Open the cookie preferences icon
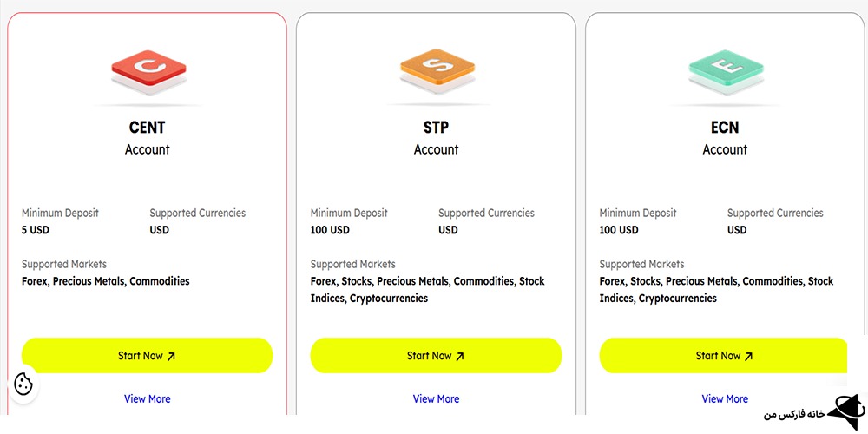The image size is (868, 434). pos(23,385)
